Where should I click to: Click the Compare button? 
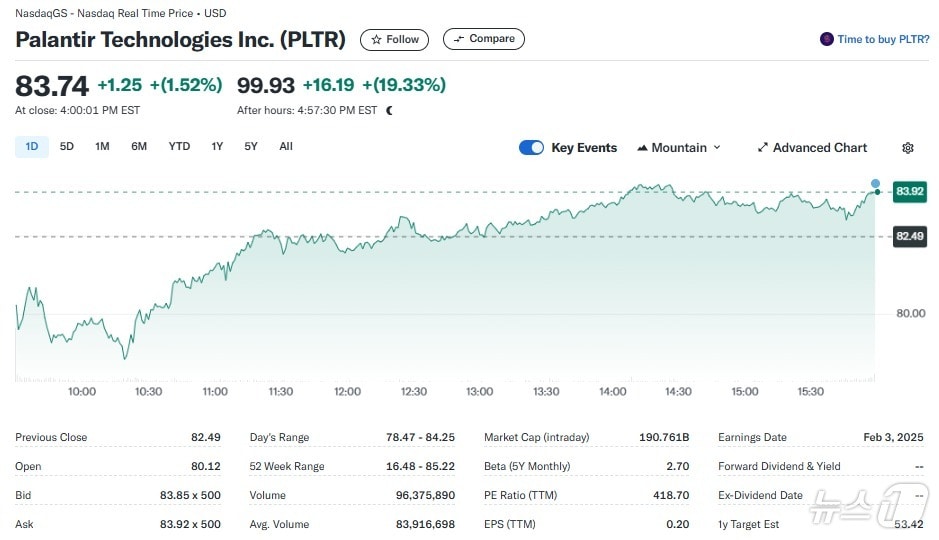pos(483,40)
